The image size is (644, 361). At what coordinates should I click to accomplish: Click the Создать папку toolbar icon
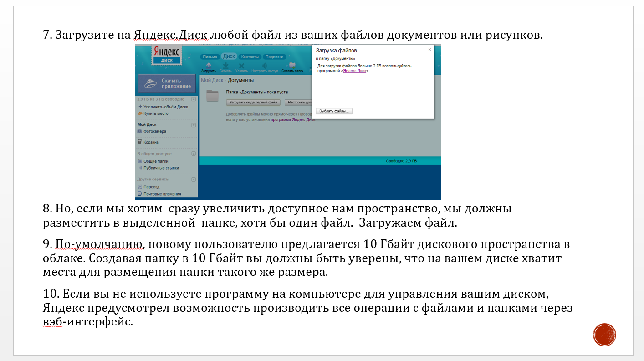click(292, 67)
